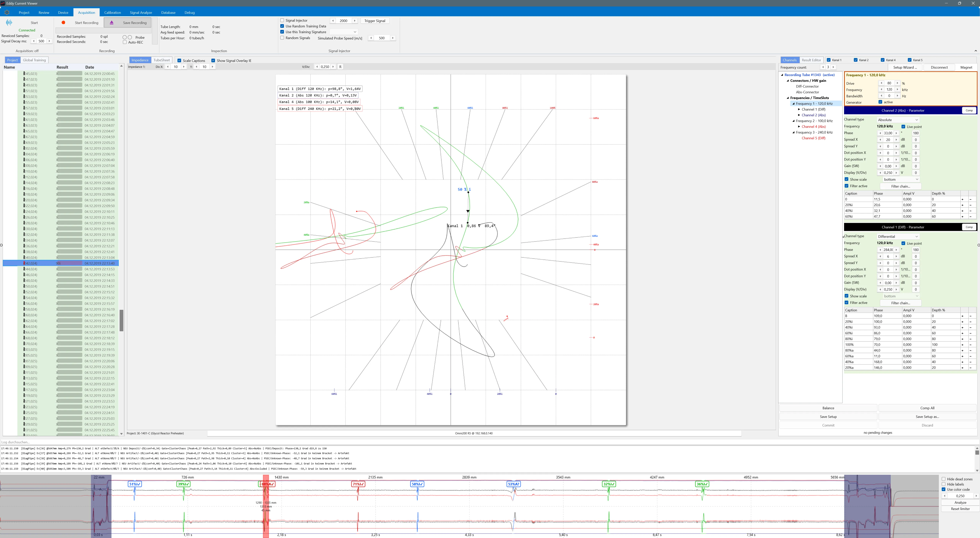The height and width of the screenshot is (538, 980).
Task: Switch to Global Training tab
Action: pyautogui.click(x=34, y=60)
